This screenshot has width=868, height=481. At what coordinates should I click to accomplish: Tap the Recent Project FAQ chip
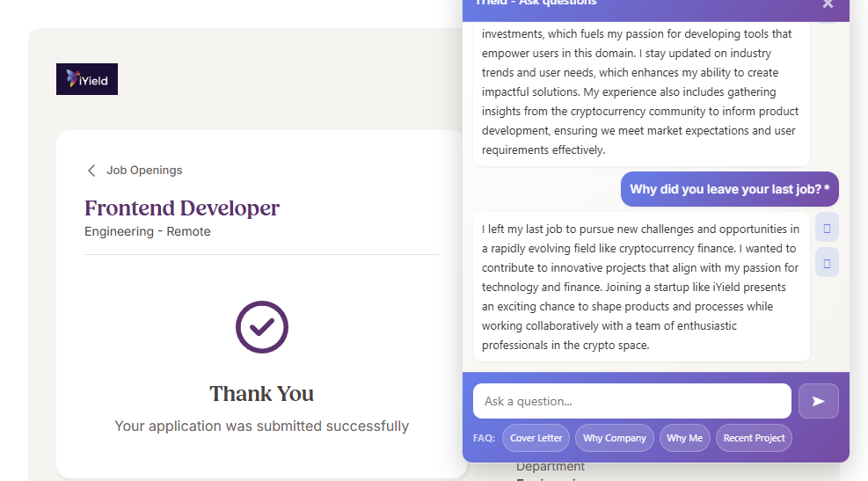(754, 438)
